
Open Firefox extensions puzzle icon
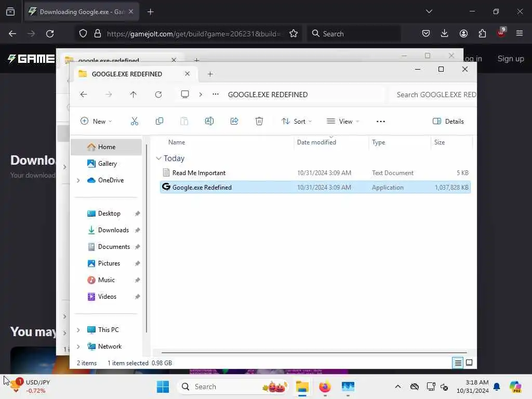pyautogui.click(x=482, y=33)
